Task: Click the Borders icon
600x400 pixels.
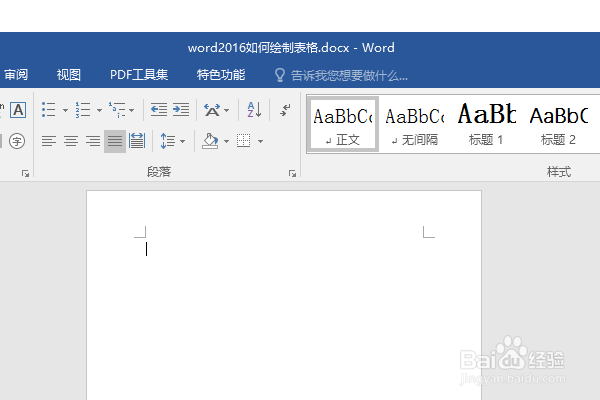Action: tap(243, 141)
